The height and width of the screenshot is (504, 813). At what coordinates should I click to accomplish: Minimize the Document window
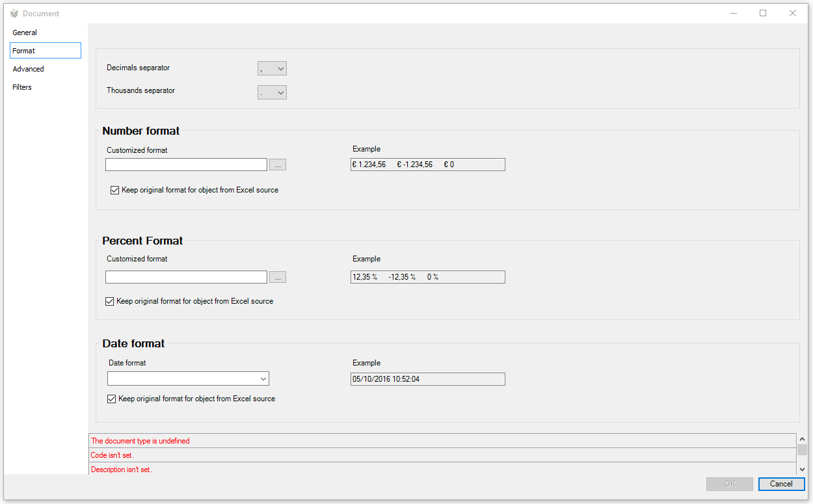[x=733, y=13]
